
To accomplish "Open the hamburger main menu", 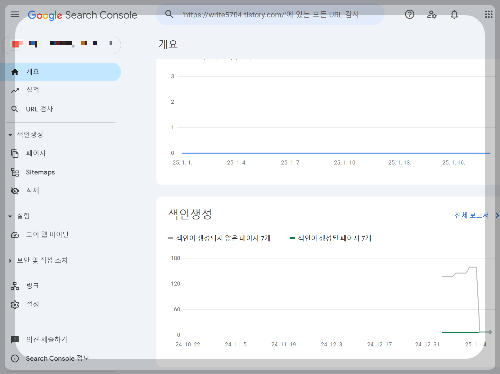I will [x=15, y=14].
